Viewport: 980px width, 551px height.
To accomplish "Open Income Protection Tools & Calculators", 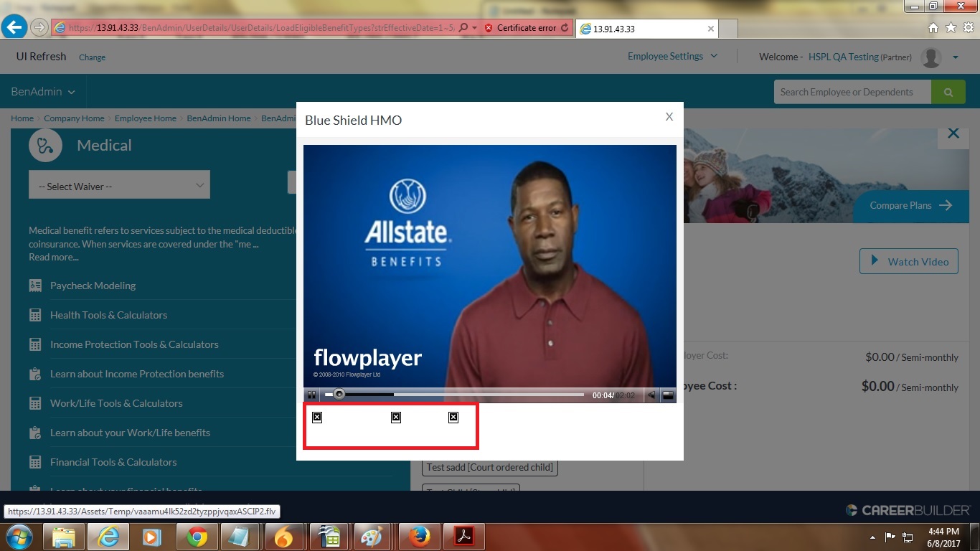I will [x=134, y=344].
